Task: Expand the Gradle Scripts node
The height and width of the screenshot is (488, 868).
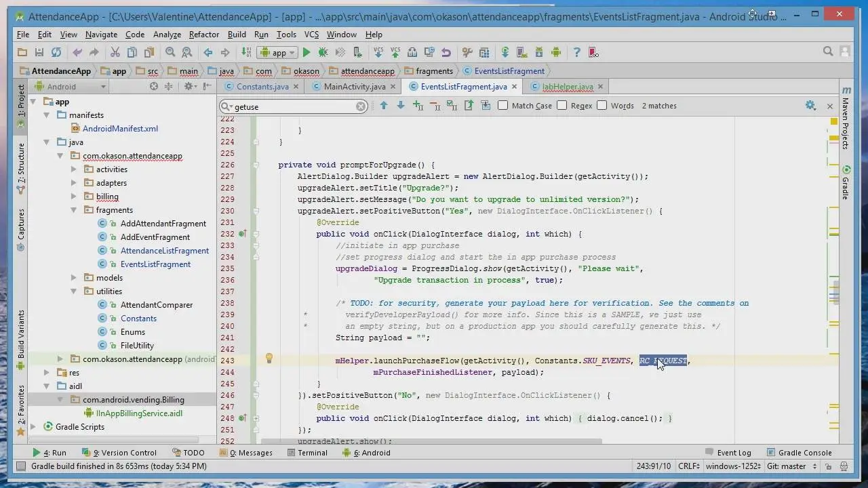Action: coord(33,427)
